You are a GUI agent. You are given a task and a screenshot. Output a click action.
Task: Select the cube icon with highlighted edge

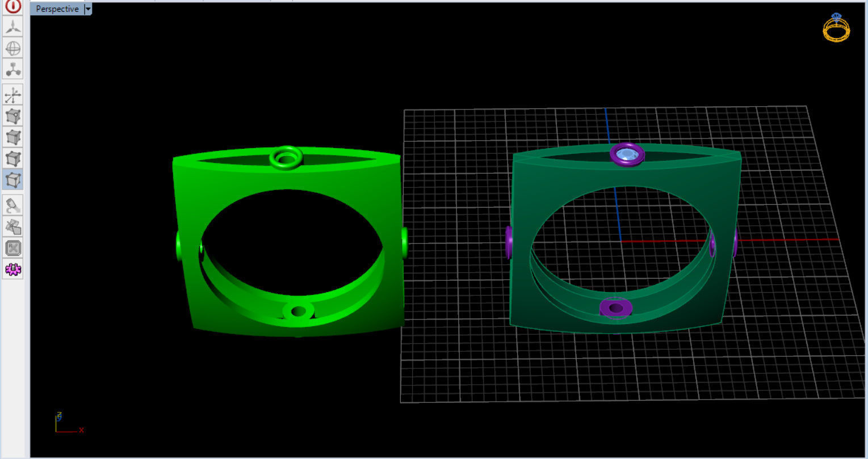[x=13, y=137]
